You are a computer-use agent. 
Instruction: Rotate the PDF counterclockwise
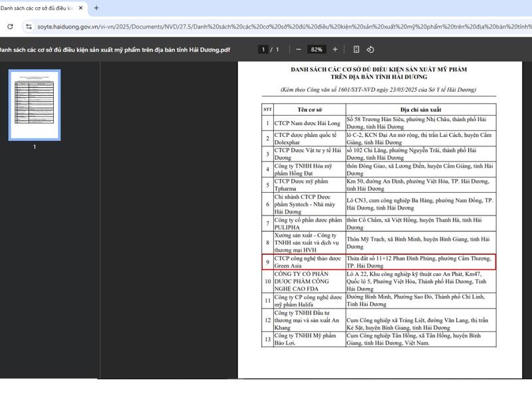(x=371, y=49)
